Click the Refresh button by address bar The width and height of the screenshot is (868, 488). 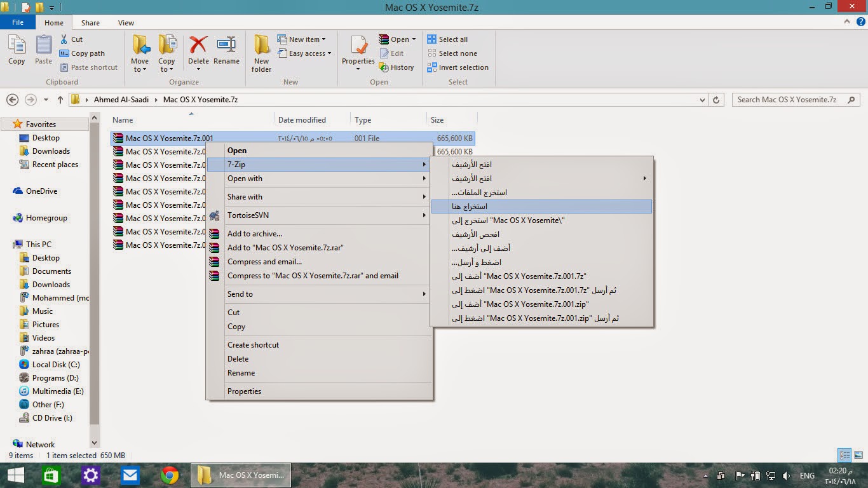tap(716, 100)
